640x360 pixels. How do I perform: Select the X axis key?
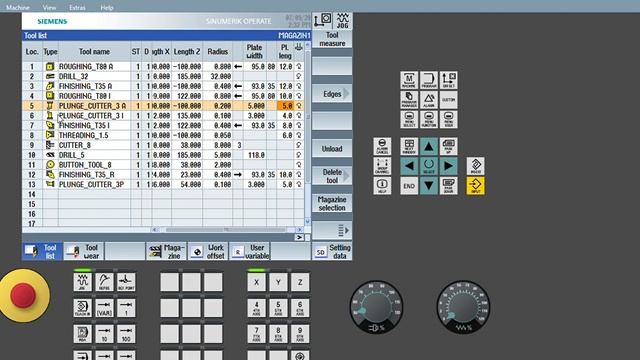coord(256,282)
